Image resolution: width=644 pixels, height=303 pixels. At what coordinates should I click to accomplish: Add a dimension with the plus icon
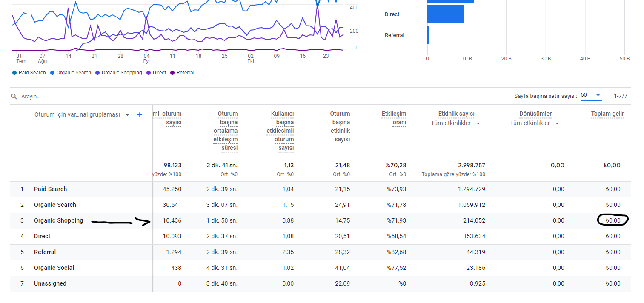tap(140, 115)
